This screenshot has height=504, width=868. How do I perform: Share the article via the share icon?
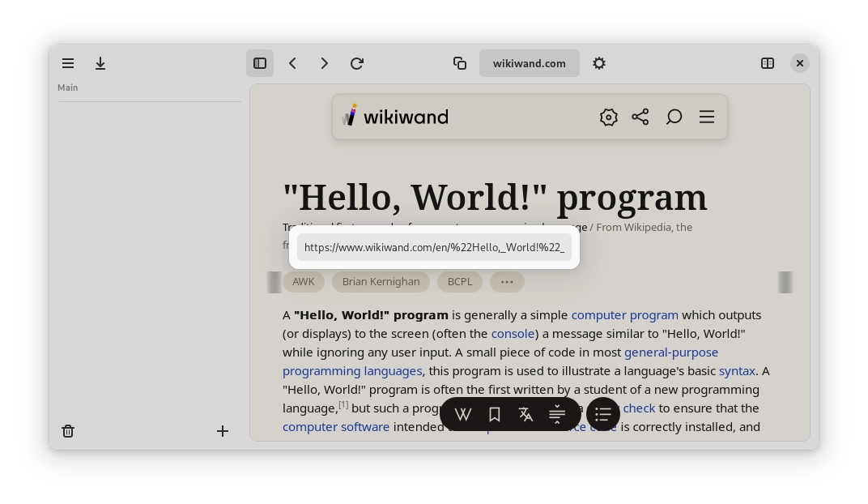[x=640, y=117]
